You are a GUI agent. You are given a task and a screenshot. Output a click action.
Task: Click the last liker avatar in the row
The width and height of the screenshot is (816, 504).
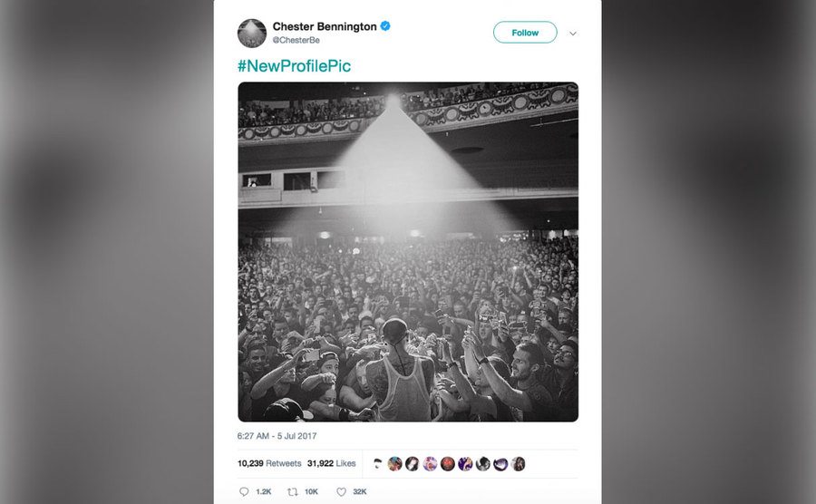click(518, 464)
